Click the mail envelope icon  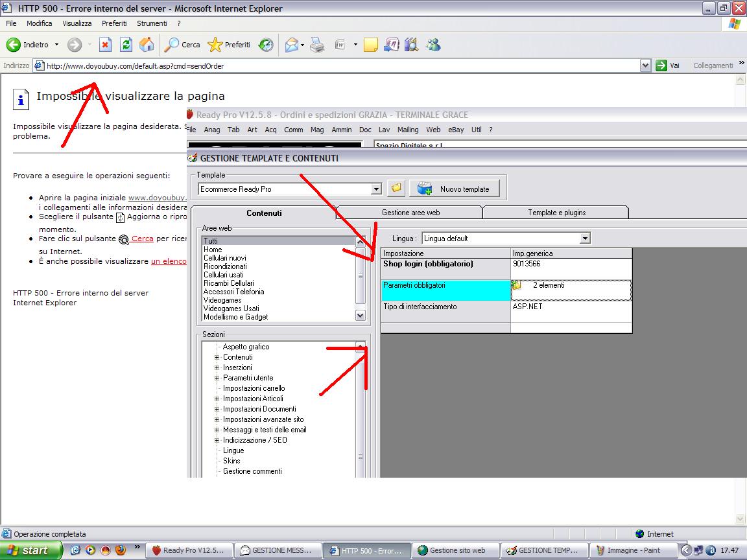click(292, 45)
